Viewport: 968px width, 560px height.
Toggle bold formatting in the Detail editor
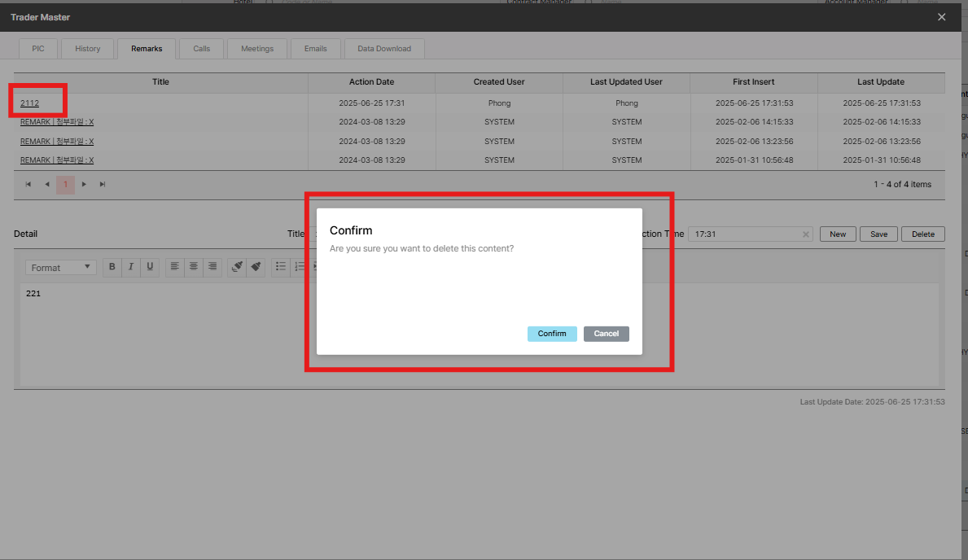pyautogui.click(x=112, y=267)
